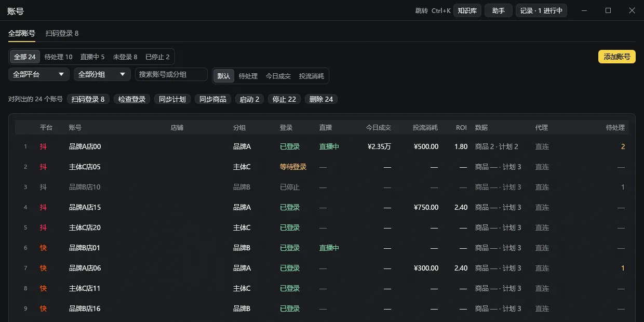Click the 停止 22 button
The height and width of the screenshot is (322, 644).
tap(285, 99)
